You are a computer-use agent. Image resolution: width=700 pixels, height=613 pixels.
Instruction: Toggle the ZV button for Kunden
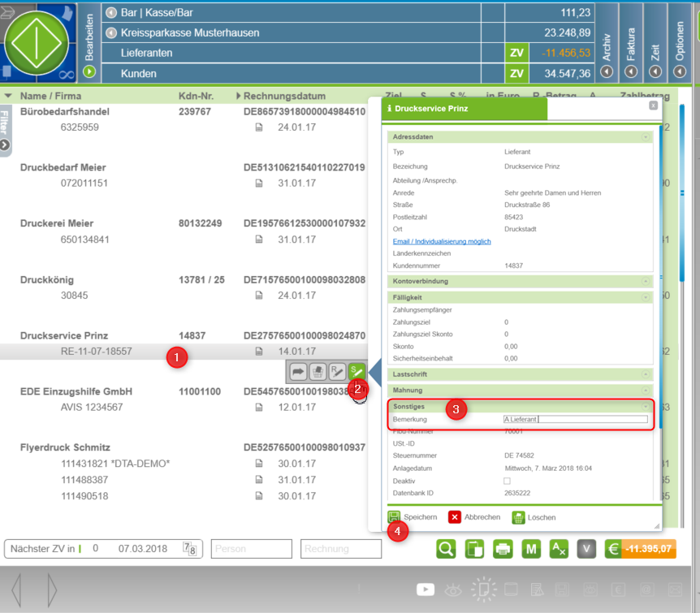(516, 73)
